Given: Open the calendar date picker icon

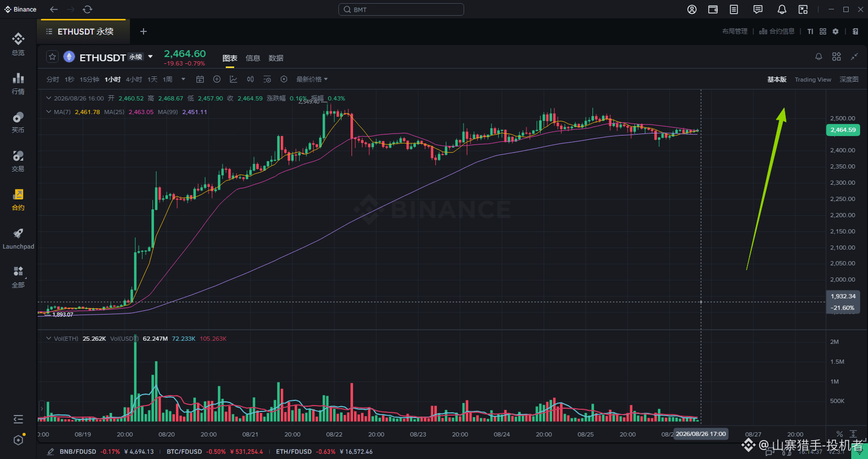Looking at the screenshot, I should [200, 80].
